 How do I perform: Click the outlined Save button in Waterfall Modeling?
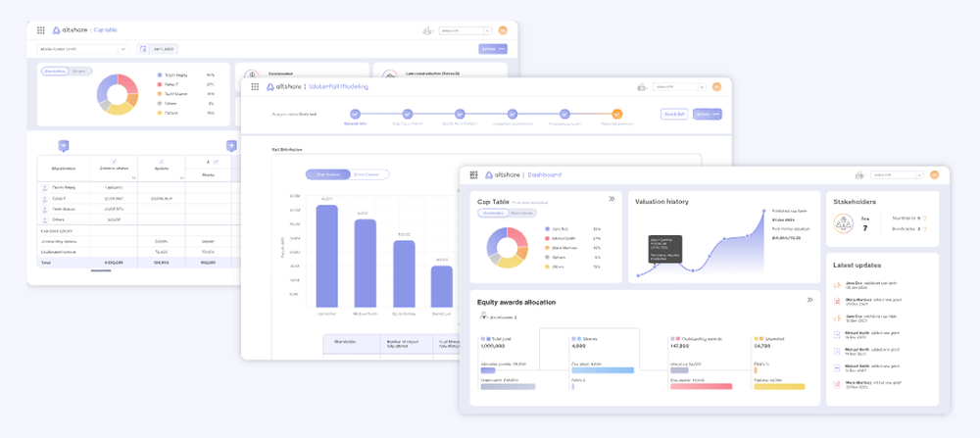674,115
